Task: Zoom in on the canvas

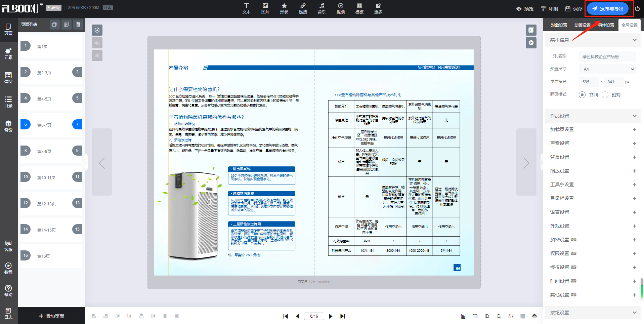Action: tap(487, 316)
